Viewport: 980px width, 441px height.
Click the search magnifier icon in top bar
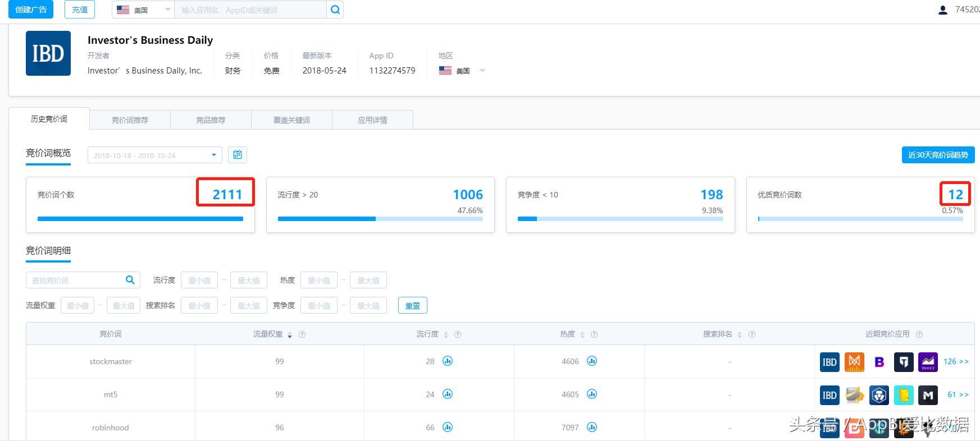click(x=335, y=10)
